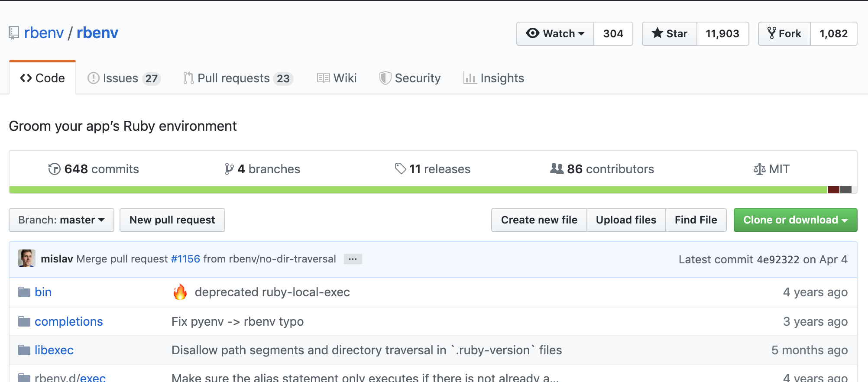Open mislav's profile link
The width and height of the screenshot is (868, 382).
pyautogui.click(x=57, y=259)
